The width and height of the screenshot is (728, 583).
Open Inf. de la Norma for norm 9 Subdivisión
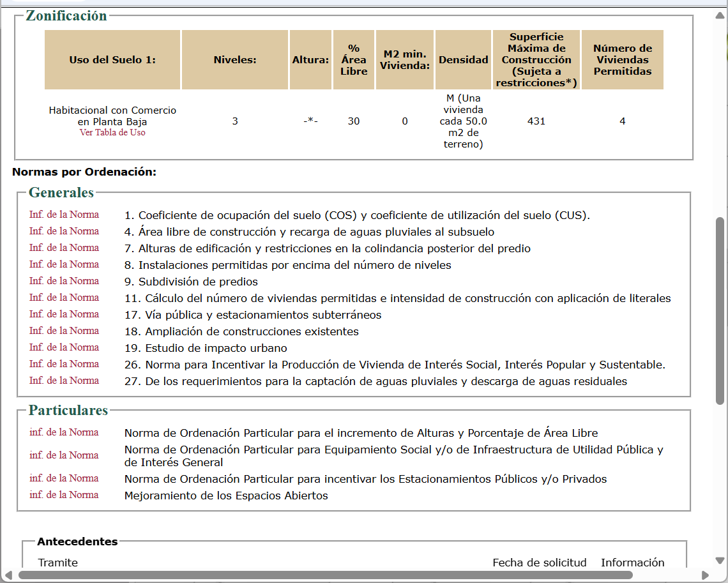(64, 281)
